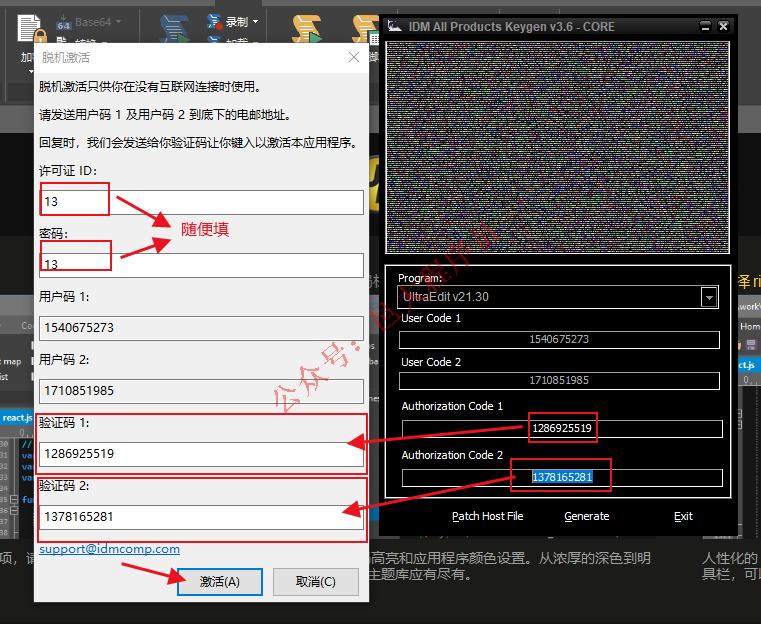The width and height of the screenshot is (761, 624).
Task: Click the keygen title bar app icon
Action: click(394, 26)
